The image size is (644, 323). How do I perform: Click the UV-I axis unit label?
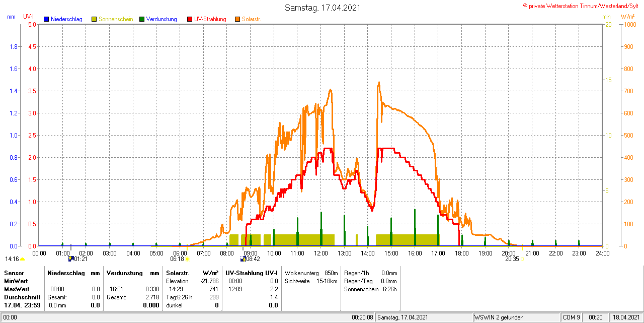29,17
